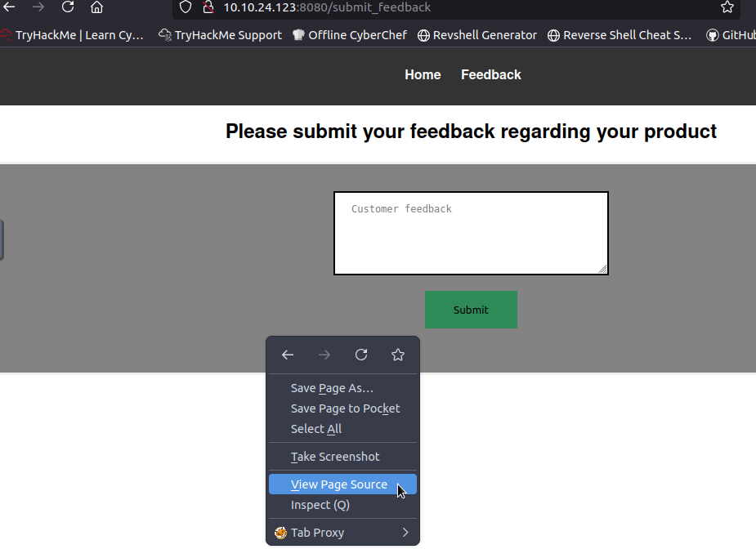Open TryHackMe Support bookmark
Viewport: 756px width, 558px height.
[x=221, y=35]
